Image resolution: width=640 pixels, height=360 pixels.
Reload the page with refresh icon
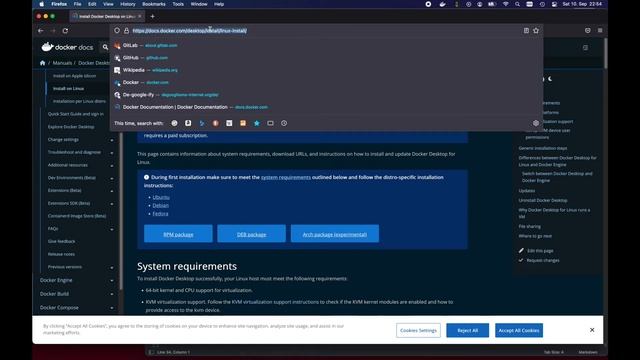[65, 31]
